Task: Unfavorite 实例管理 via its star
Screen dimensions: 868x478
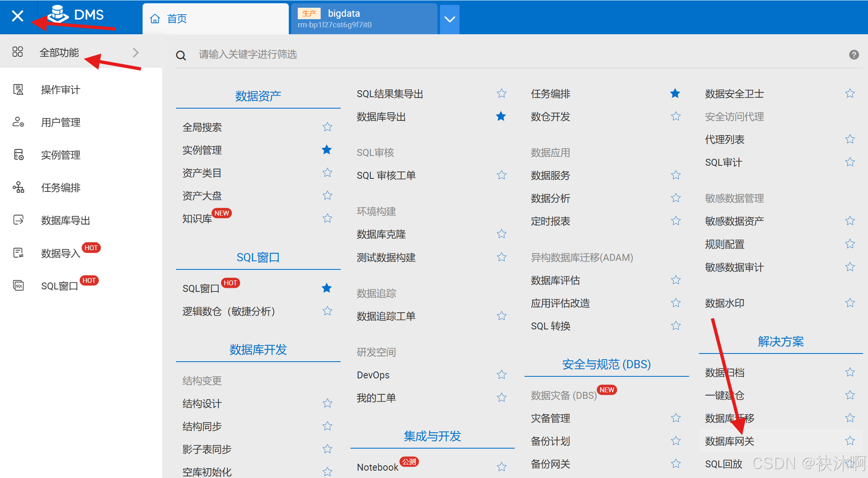Action: click(327, 150)
